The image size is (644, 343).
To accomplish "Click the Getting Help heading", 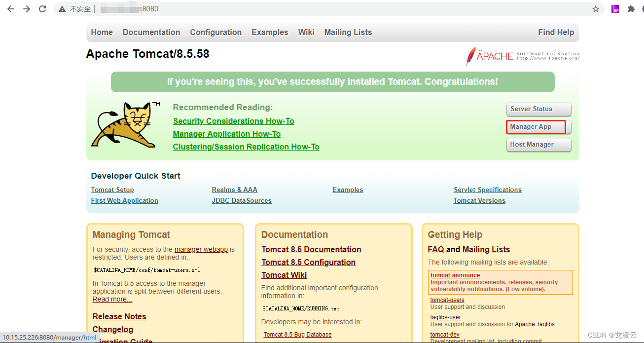I will [455, 235].
